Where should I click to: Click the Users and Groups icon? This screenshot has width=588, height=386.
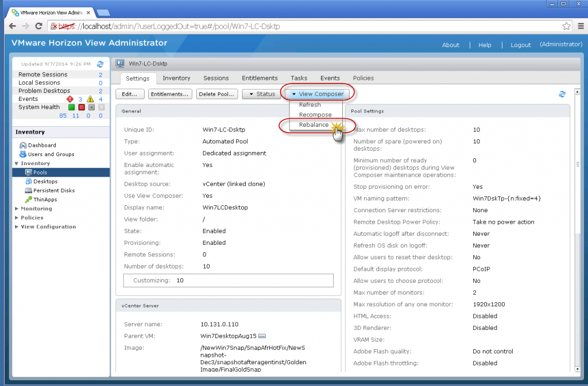(23, 154)
